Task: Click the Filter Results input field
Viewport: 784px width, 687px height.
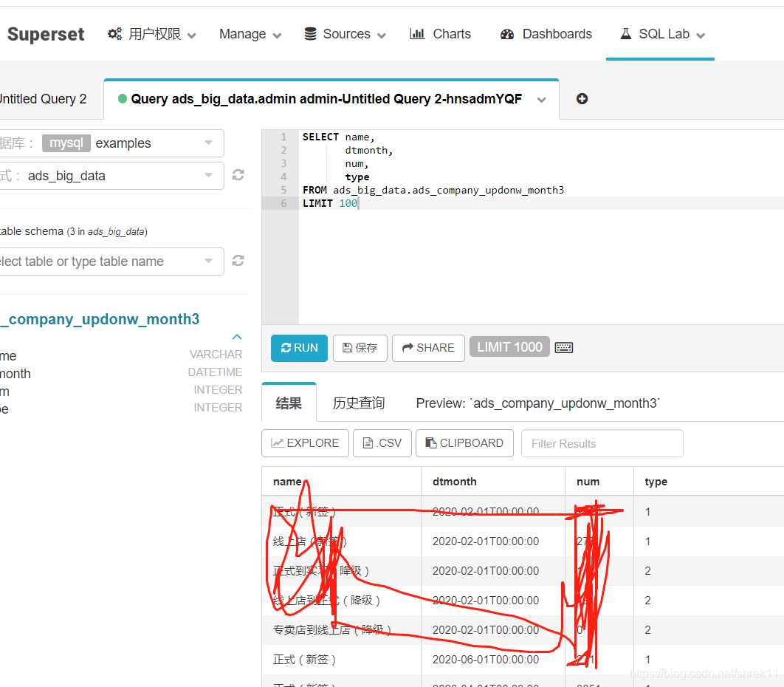Action: point(602,443)
